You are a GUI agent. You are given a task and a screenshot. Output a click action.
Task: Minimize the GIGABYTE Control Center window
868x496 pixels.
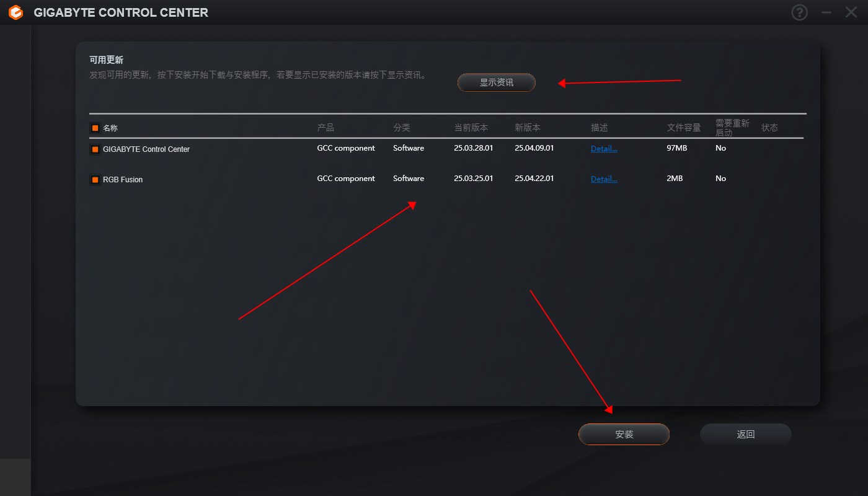825,12
